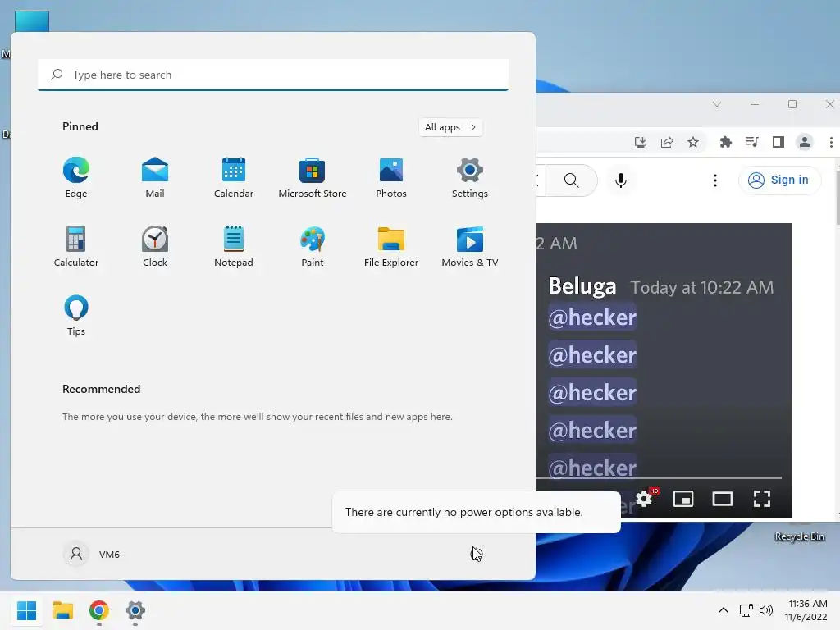Viewport: 840px width, 630px height.
Task: Open Chrome profile avatar
Action: pyautogui.click(x=805, y=142)
